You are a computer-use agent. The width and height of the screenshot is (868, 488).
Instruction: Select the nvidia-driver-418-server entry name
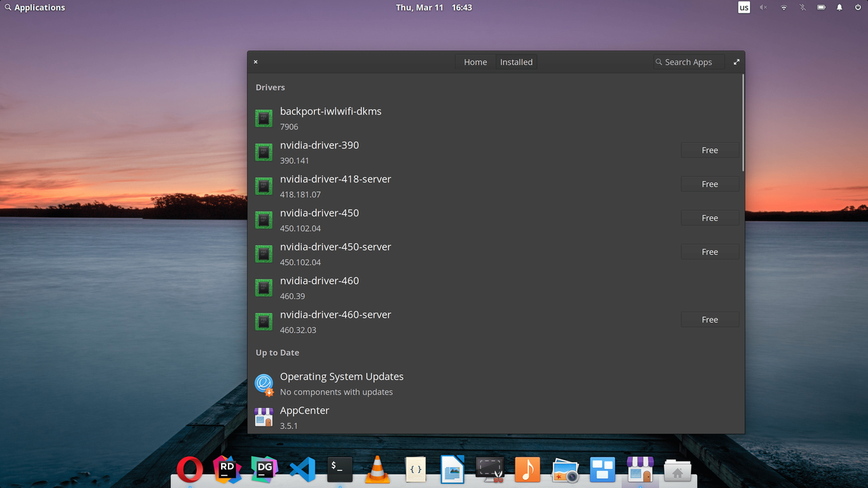(x=336, y=179)
